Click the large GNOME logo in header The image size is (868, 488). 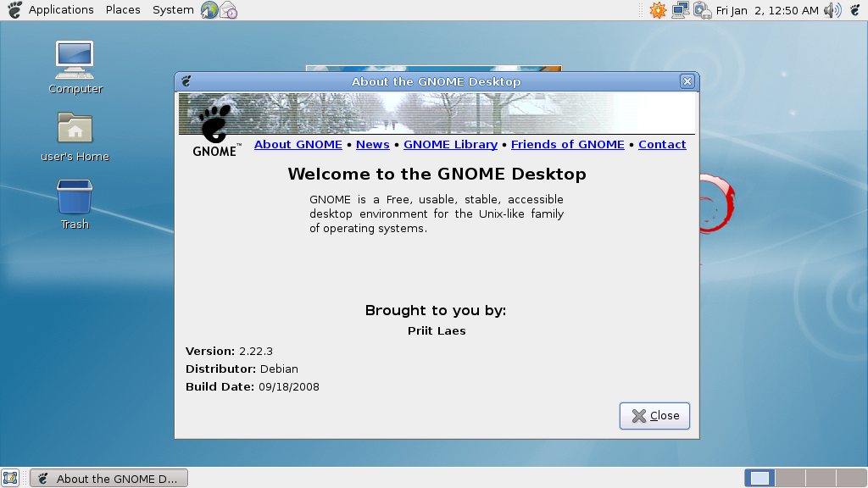pos(216,130)
